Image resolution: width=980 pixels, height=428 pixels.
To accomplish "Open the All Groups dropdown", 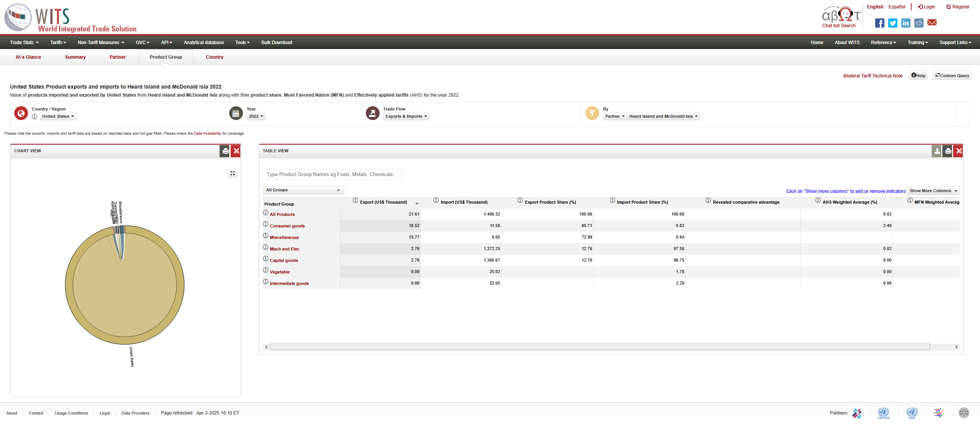I will (303, 190).
